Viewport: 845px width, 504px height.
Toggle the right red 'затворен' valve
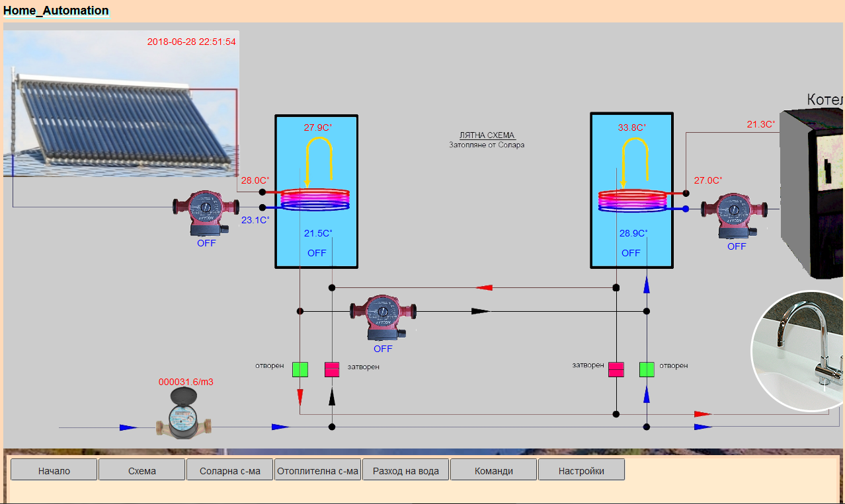[x=616, y=369]
